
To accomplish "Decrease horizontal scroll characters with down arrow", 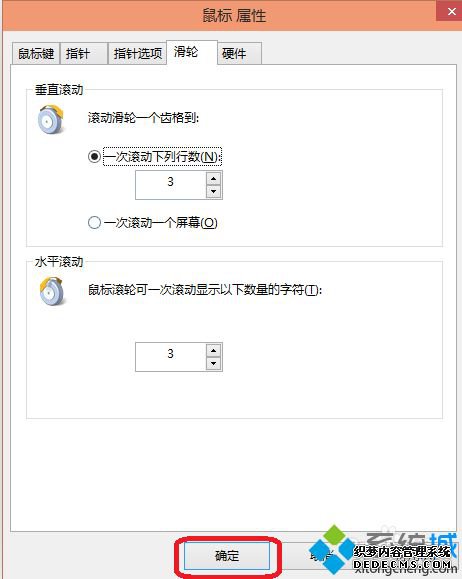I will [x=213, y=363].
